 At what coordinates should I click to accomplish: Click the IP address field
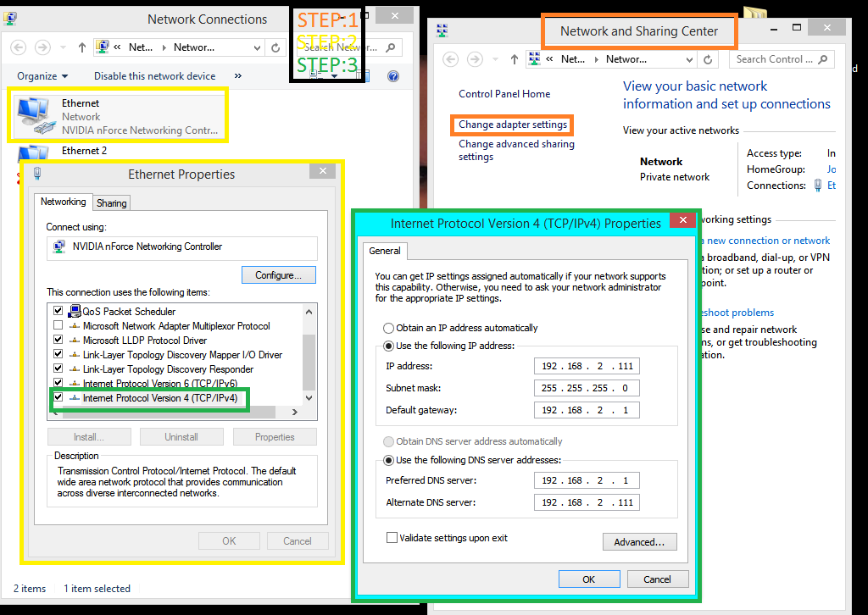pyautogui.click(x=587, y=366)
